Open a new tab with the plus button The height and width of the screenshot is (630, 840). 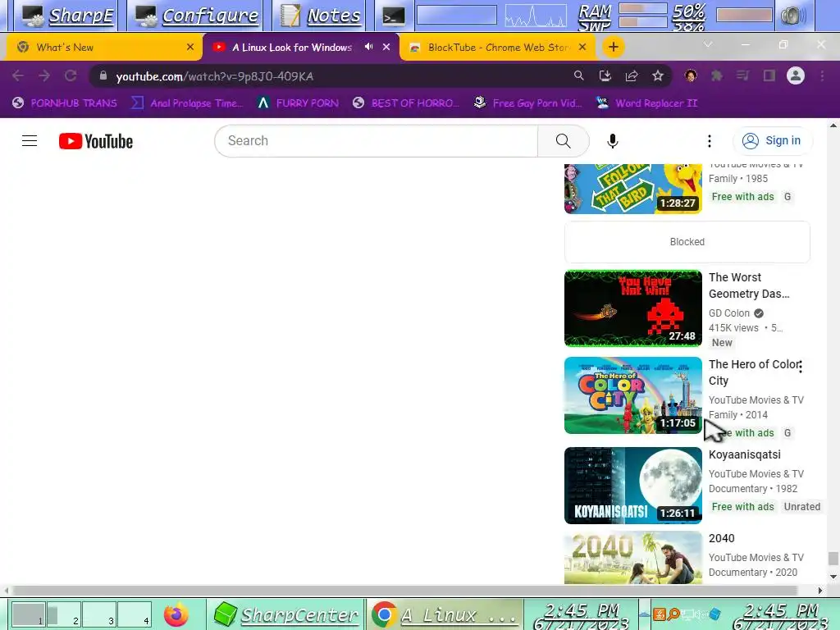point(614,47)
